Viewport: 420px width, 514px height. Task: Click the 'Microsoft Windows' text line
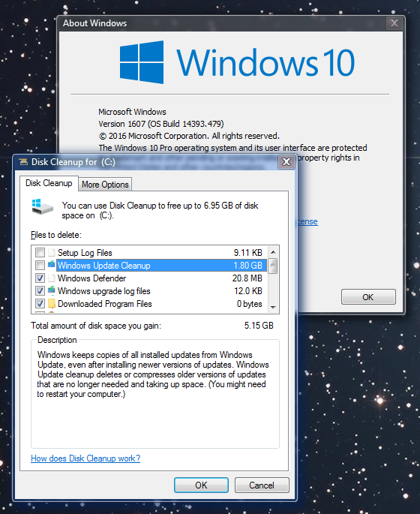click(132, 112)
